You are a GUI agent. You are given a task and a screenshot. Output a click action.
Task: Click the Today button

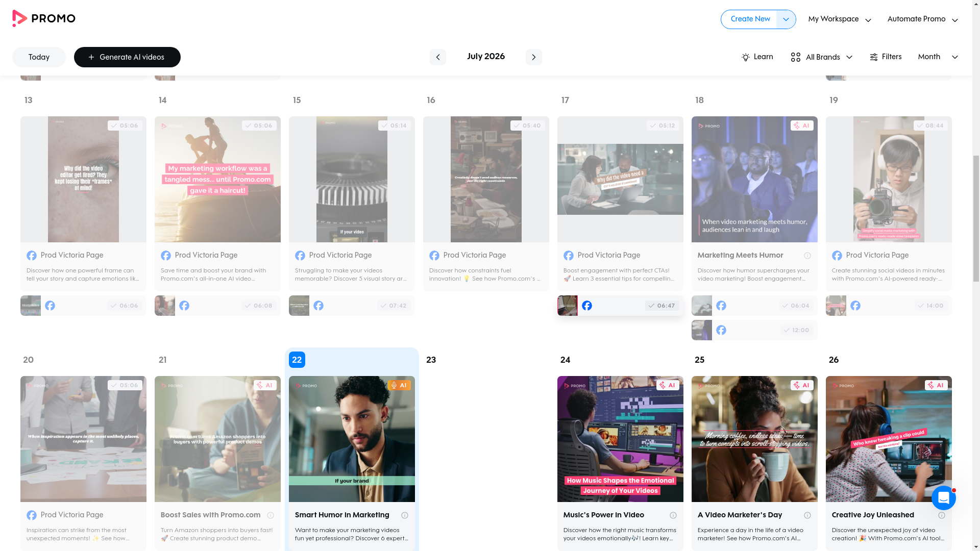[39, 57]
